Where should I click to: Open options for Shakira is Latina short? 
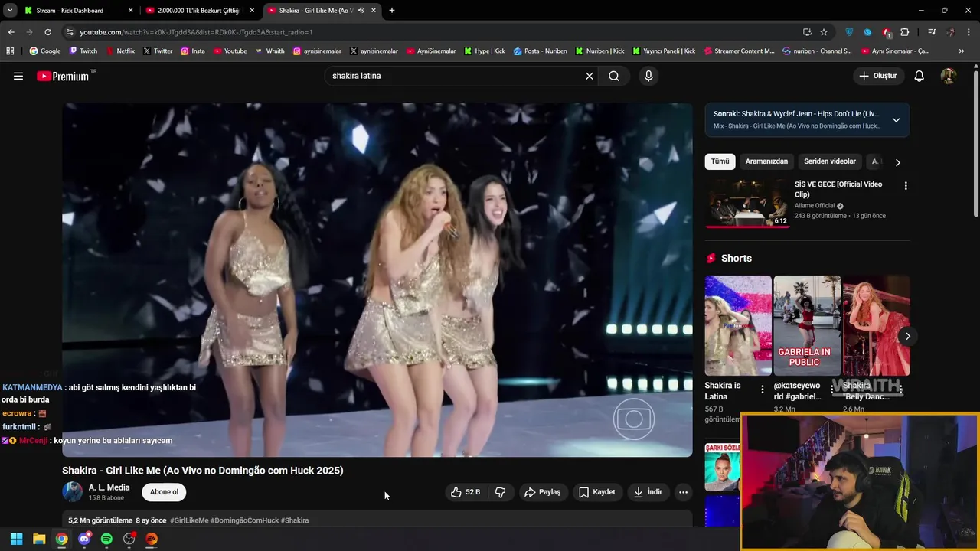point(762,389)
